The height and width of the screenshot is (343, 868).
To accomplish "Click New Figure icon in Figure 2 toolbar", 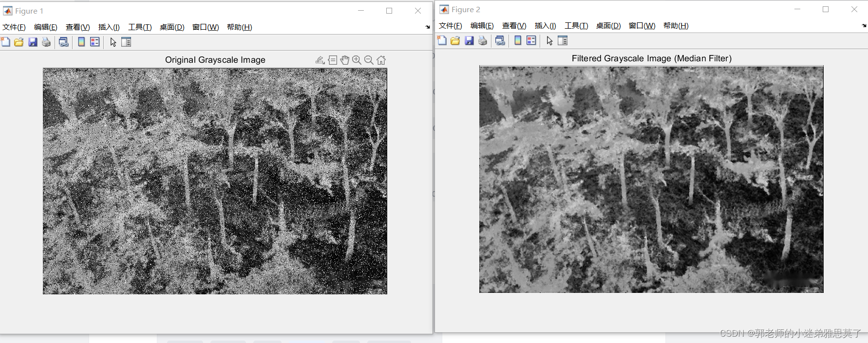I will coord(442,40).
